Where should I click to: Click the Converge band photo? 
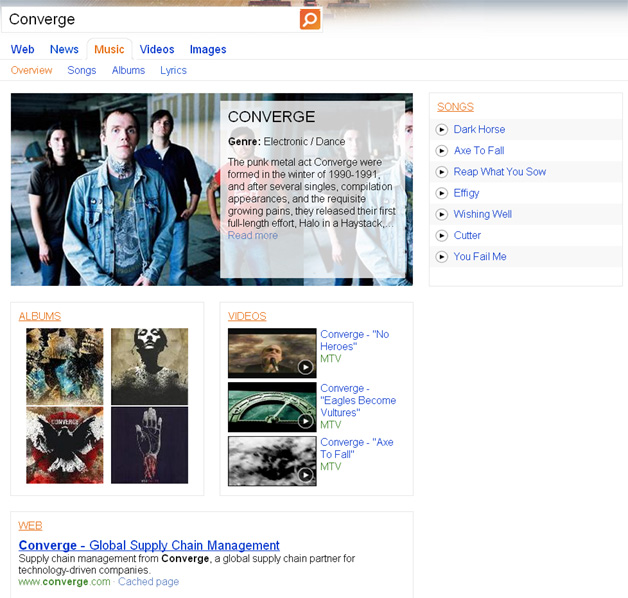116,189
